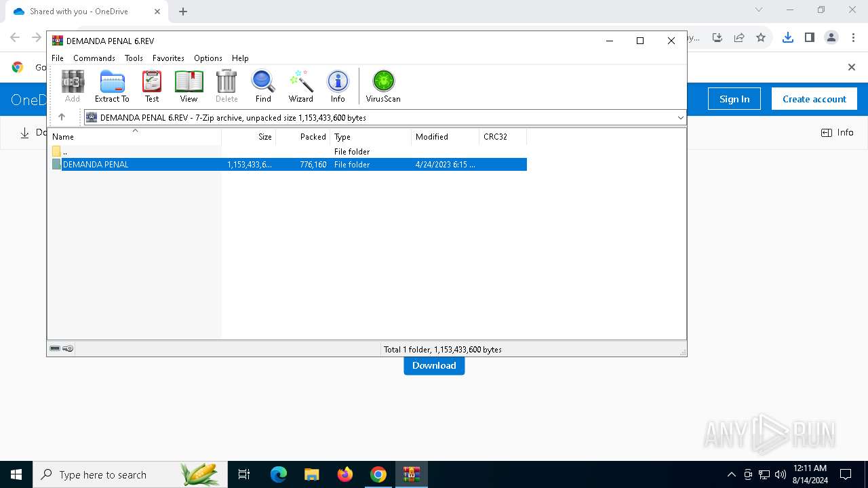Open the File menu
Screen dimensions: 868x488
58,58
